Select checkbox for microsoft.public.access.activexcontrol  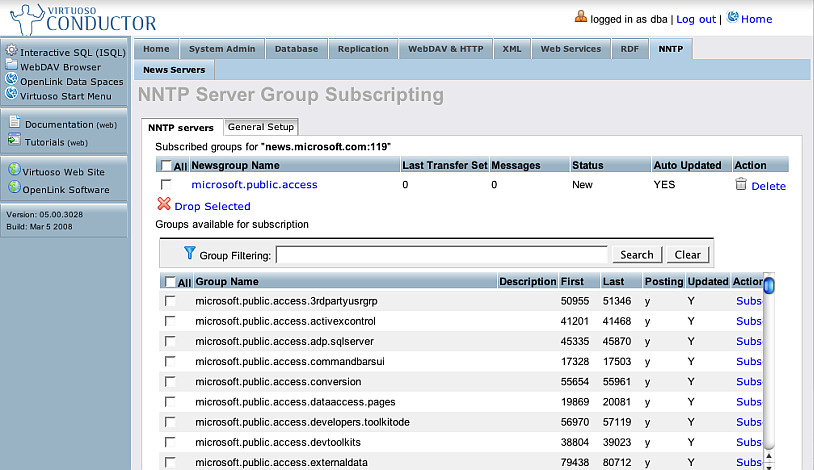tap(170, 321)
